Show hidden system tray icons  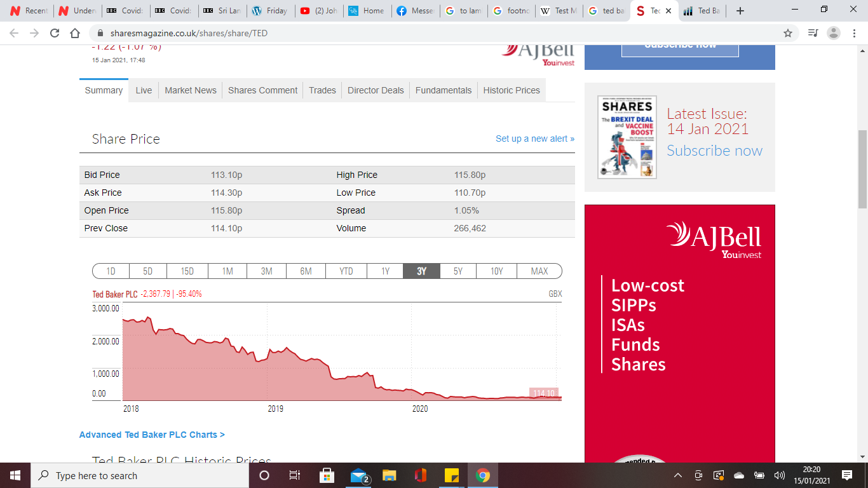point(678,475)
